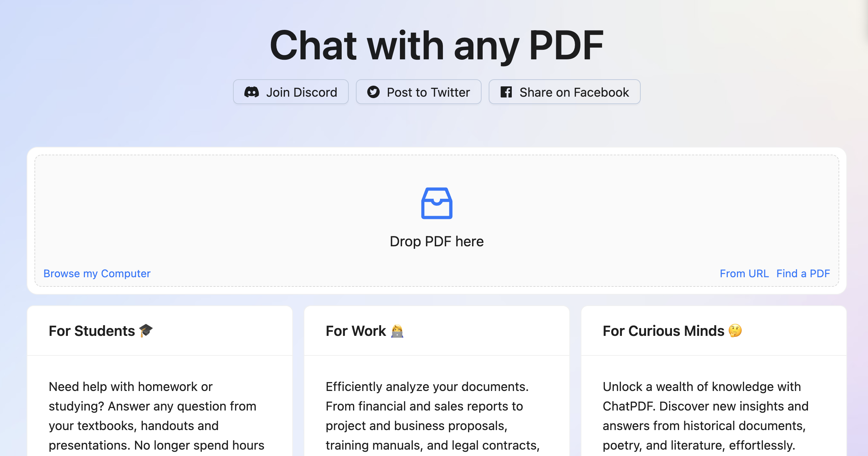Select the Join Discord button
Screen dimensions: 868x456
[291, 92]
